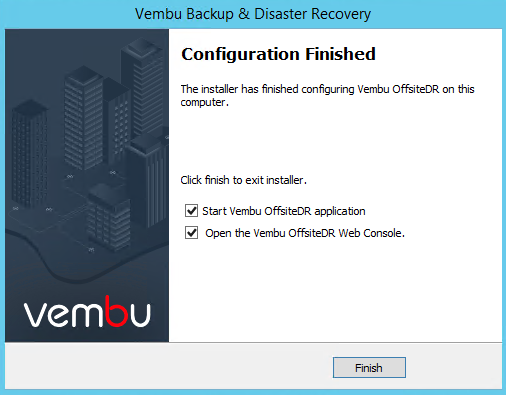Viewport: 506px width, 395px height.
Task: Click the 'Click finish to exit installer.' text
Action: pyautogui.click(x=243, y=180)
